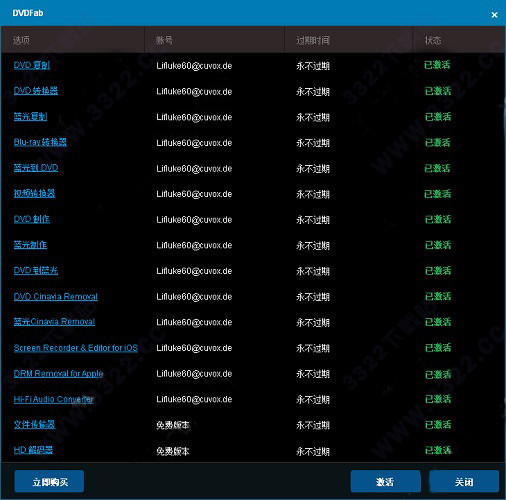The image size is (506, 500).
Task: Select the DVD 到蓝光 link
Action: pyautogui.click(x=36, y=270)
